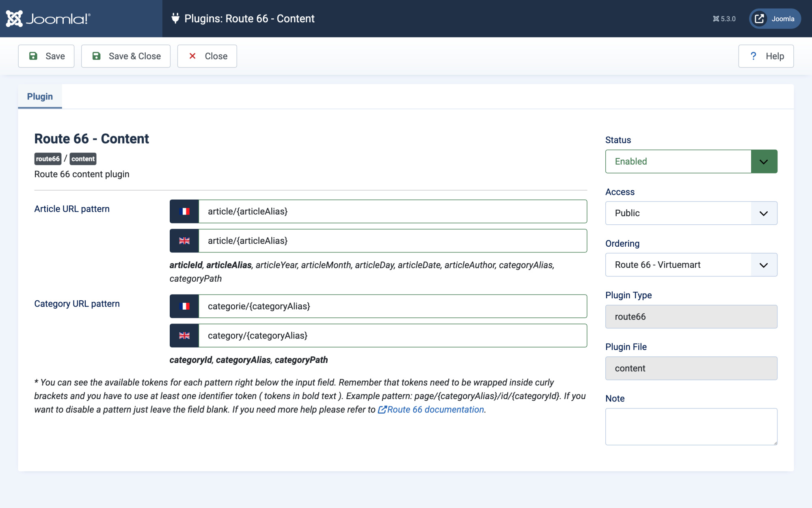
Task: Click the content badge
Action: pos(83,159)
